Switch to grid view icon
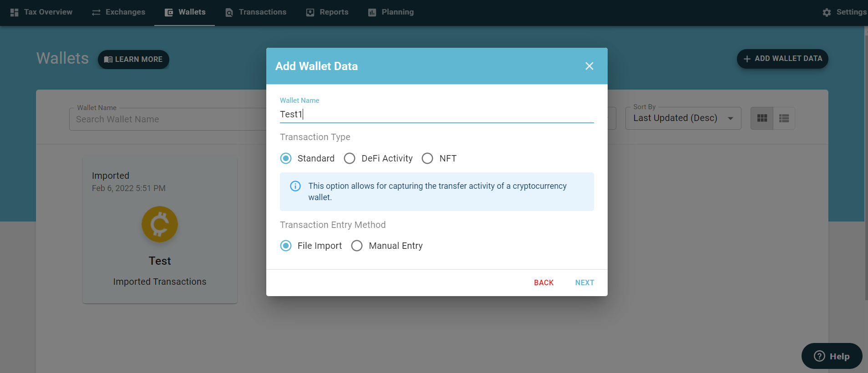The height and width of the screenshot is (373, 868). pos(762,118)
